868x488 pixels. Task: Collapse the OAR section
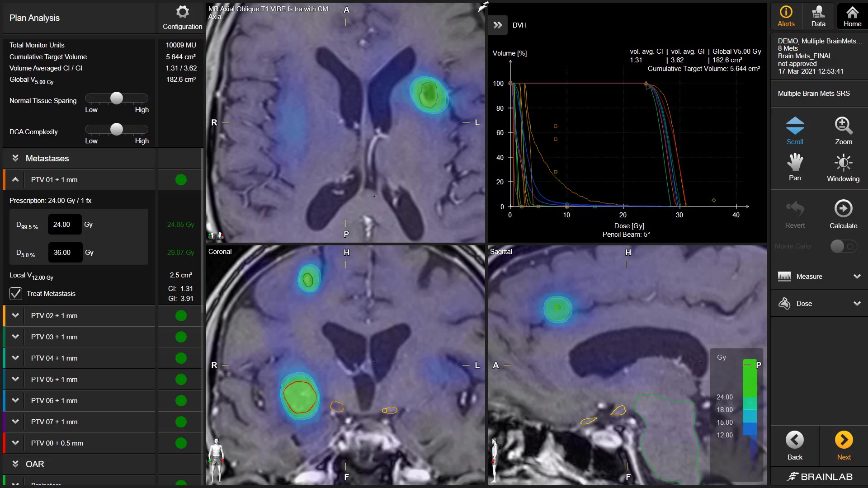15,464
